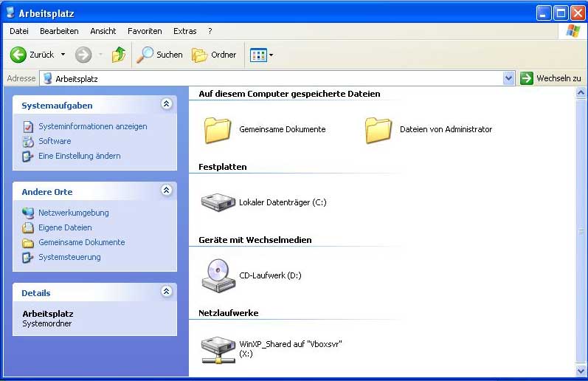Click the Festplatten group header
The width and height of the screenshot is (588, 381).
[x=223, y=167]
